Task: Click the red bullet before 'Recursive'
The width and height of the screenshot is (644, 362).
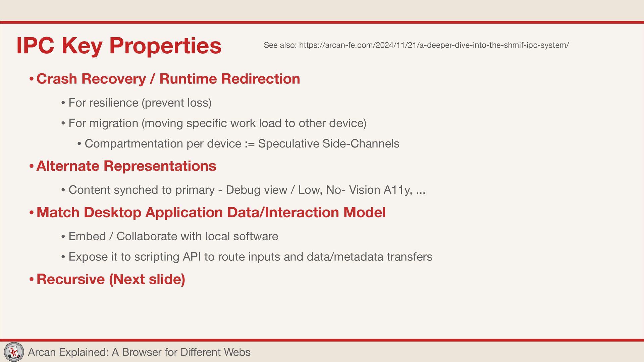Action: click(x=31, y=280)
